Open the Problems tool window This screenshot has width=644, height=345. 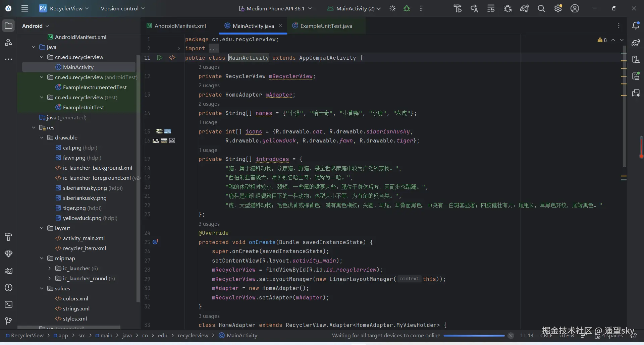pos(9,288)
